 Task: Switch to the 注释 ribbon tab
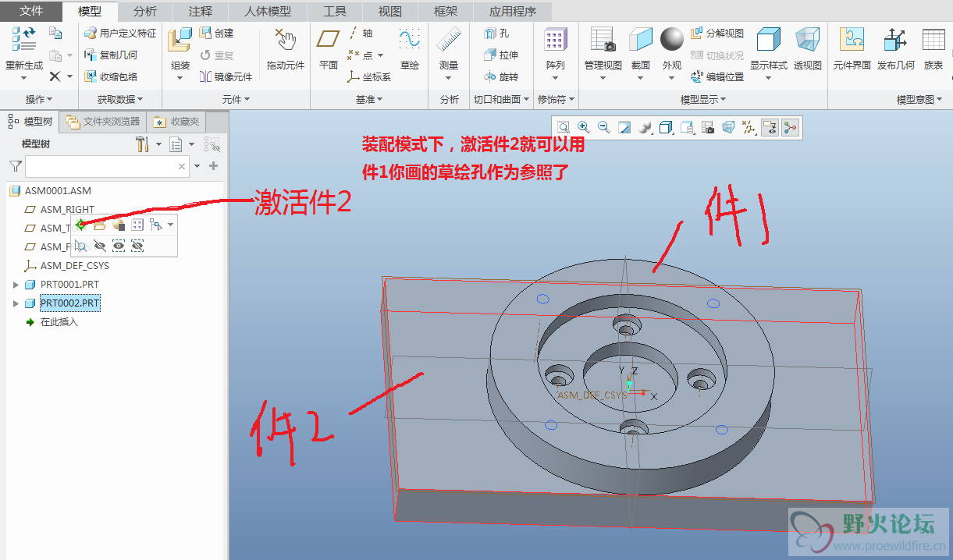(201, 11)
